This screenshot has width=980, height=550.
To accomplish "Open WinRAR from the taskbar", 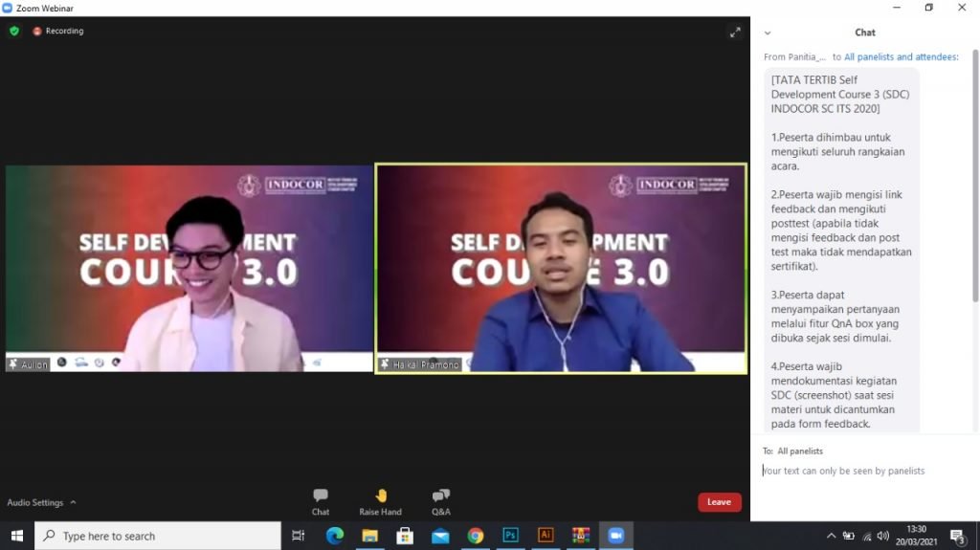I will [x=581, y=536].
